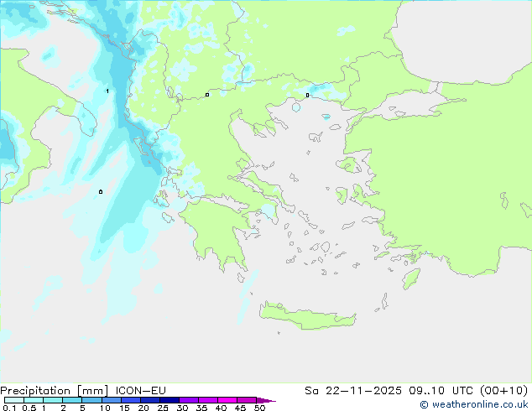Select the 5–10 mm legend color swatch
The image size is (532, 411).
(x=91, y=400)
